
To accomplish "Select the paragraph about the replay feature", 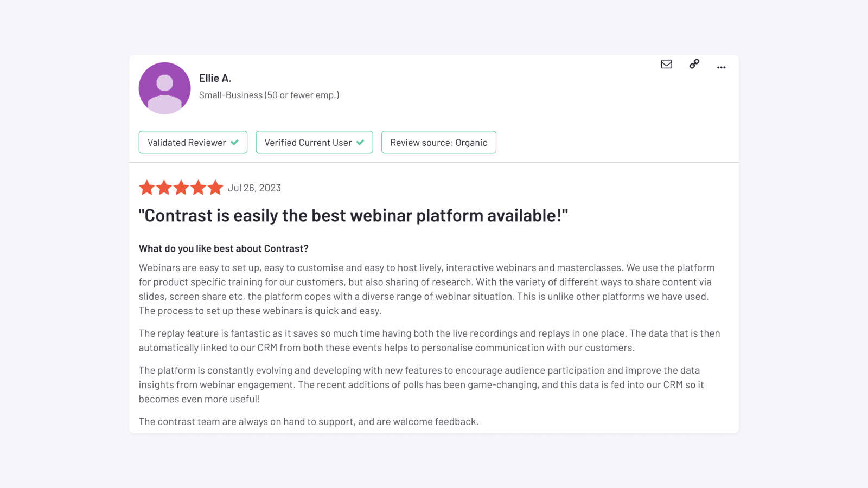I will (429, 340).
